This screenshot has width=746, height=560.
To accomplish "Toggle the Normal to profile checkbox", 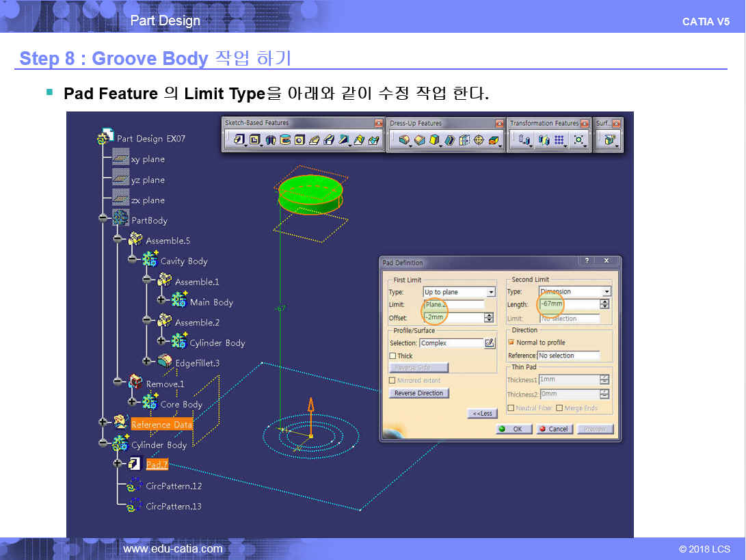I will (511, 343).
